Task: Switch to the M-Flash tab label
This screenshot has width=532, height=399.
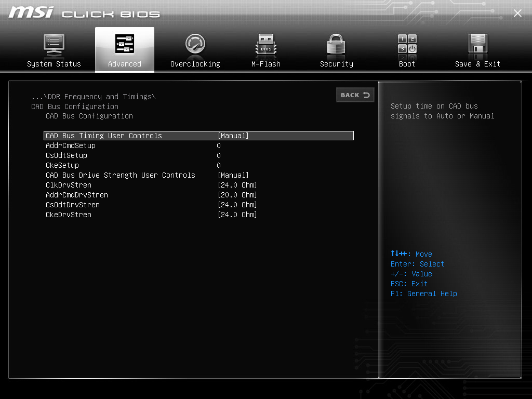Action: (x=266, y=64)
